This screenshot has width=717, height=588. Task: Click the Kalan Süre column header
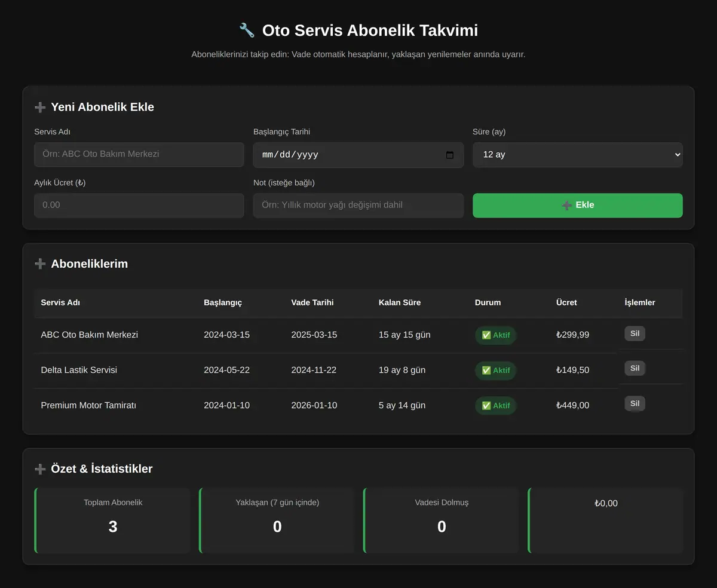tap(400, 302)
